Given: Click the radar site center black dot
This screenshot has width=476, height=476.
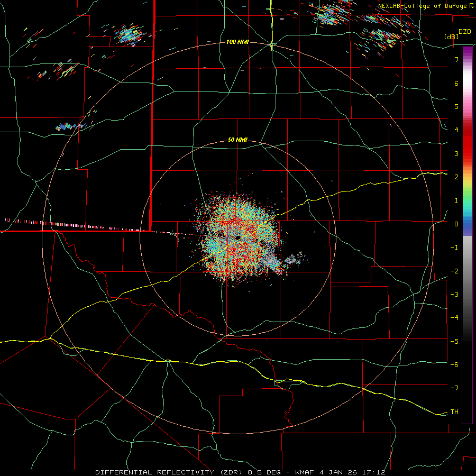Looking at the screenshot, I should (x=238, y=237).
